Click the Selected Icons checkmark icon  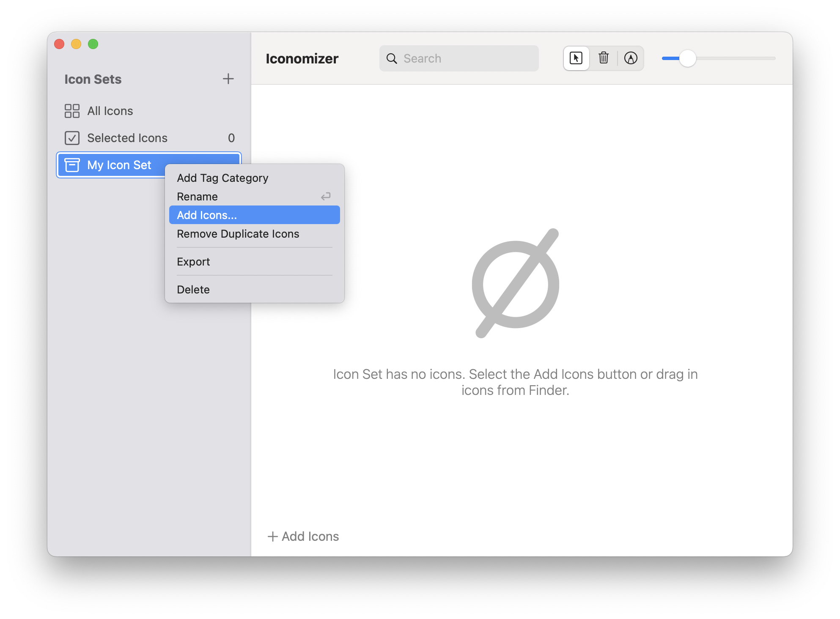72,138
